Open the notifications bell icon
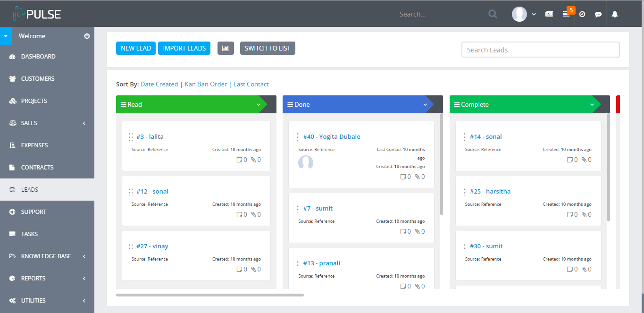Viewport: 644px width, 313px height. tap(614, 14)
